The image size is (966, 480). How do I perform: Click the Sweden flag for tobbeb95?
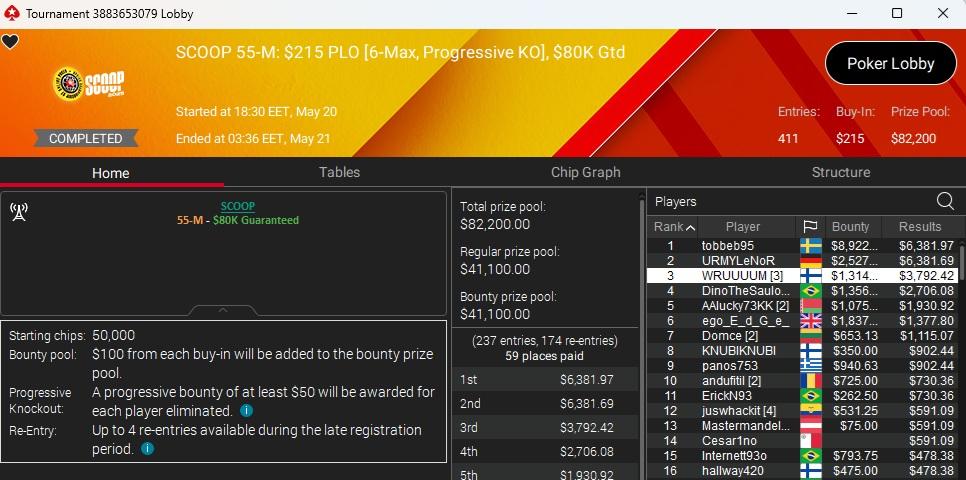pyautogui.click(x=811, y=246)
